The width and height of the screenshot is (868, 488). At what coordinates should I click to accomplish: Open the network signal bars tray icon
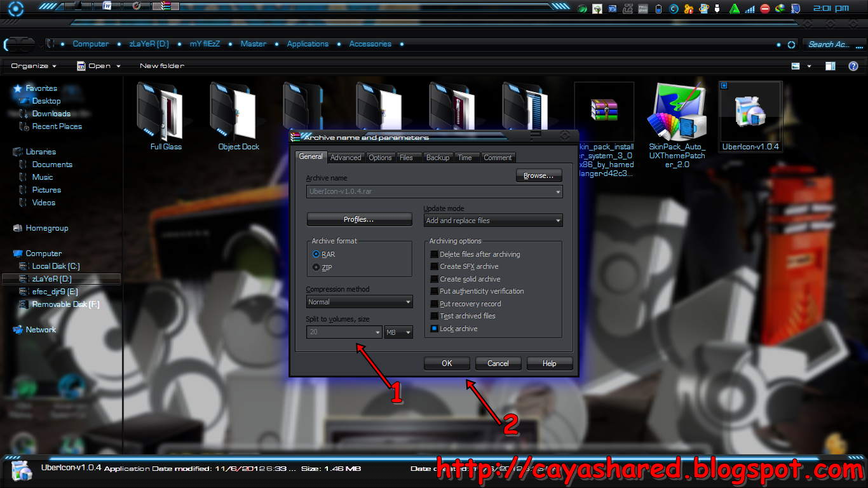click(x=750, y=9)
